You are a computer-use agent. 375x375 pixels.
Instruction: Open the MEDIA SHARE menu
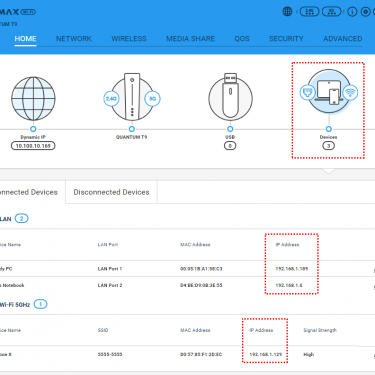(191, 39)
